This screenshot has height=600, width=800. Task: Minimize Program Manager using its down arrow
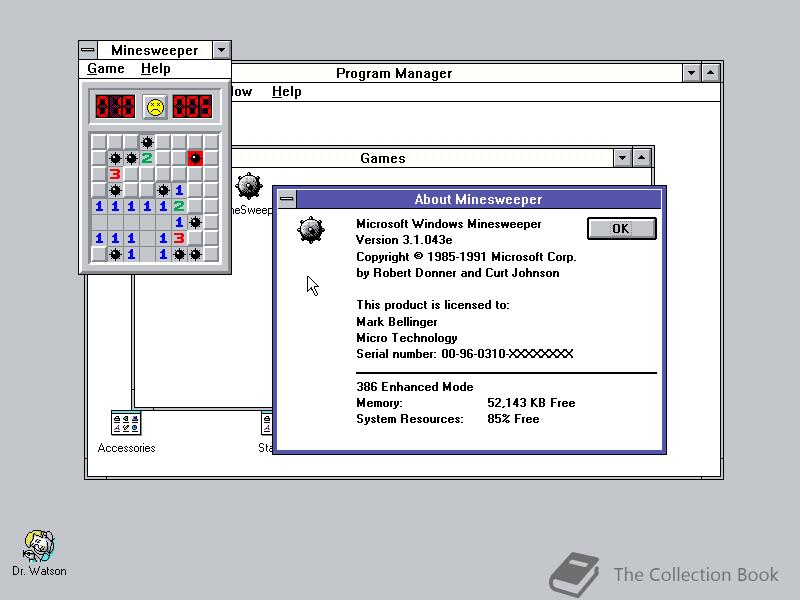tap(691, 73)
